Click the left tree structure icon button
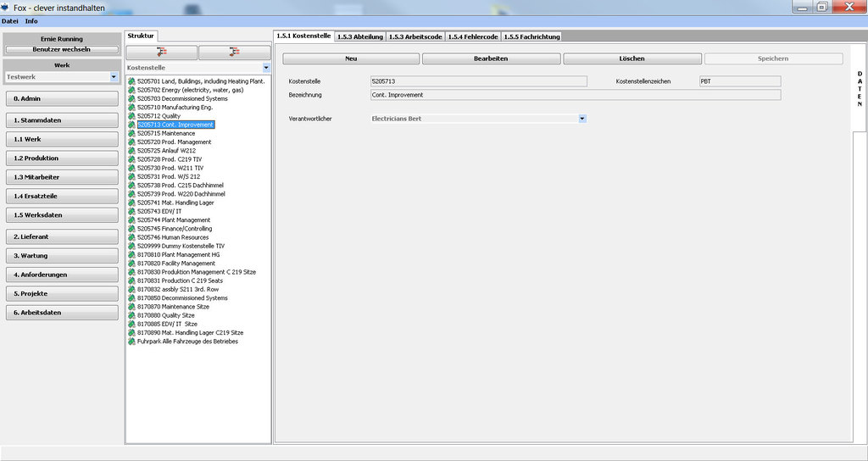868x461 pixels. (x=161, y=53)
